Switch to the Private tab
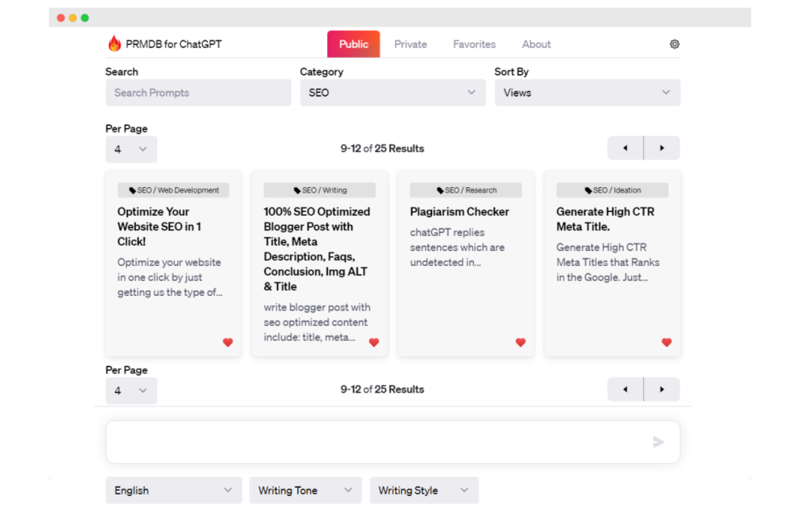The width and height of the screenshot is (812, 508). tap(410, 44)
